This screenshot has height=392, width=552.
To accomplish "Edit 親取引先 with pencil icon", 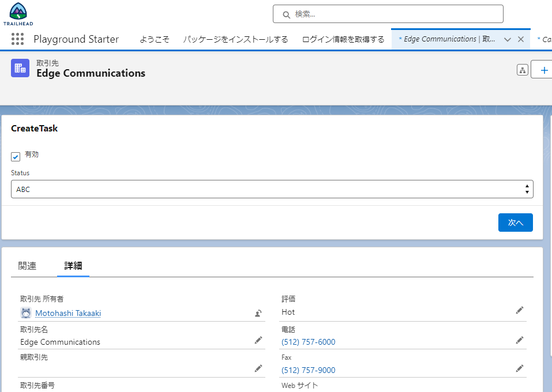I will click(x=258, y=368).
